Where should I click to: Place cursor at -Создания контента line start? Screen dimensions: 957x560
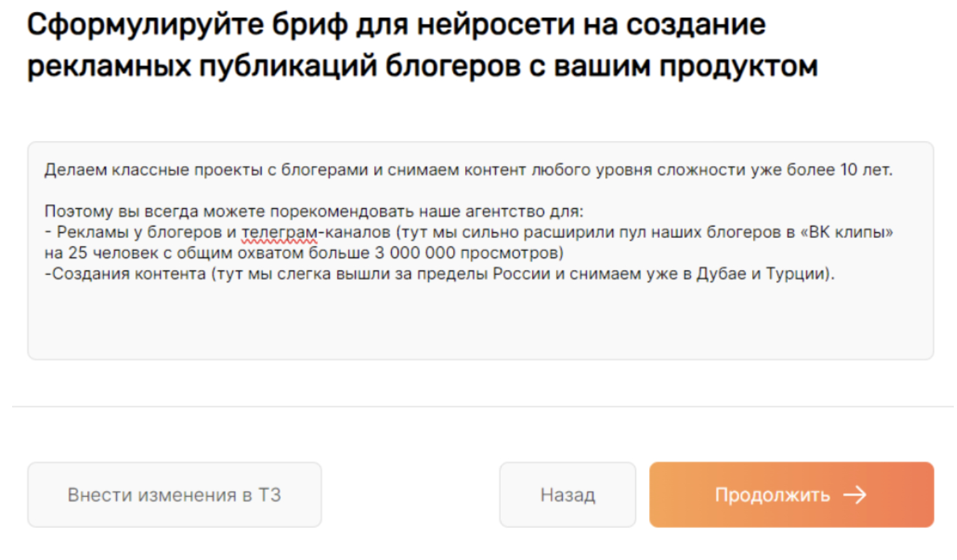[47, 274]
